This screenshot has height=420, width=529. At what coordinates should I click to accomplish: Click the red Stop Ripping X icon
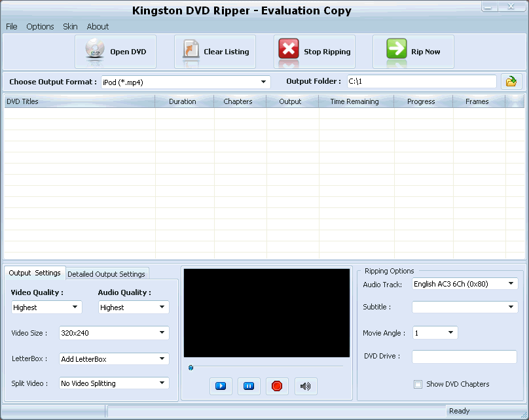pyautogui.click(x=289, y=48)
